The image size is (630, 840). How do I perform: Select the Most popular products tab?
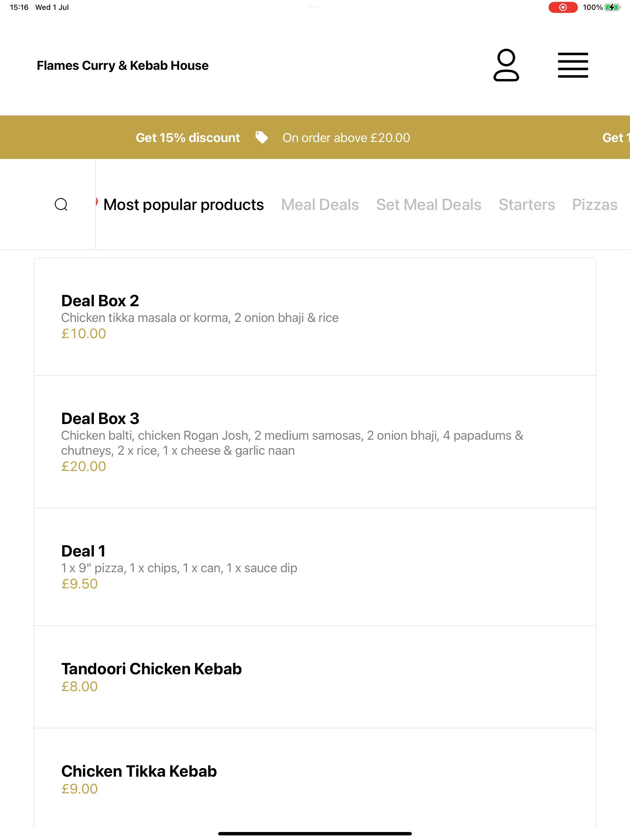[184, 205]
